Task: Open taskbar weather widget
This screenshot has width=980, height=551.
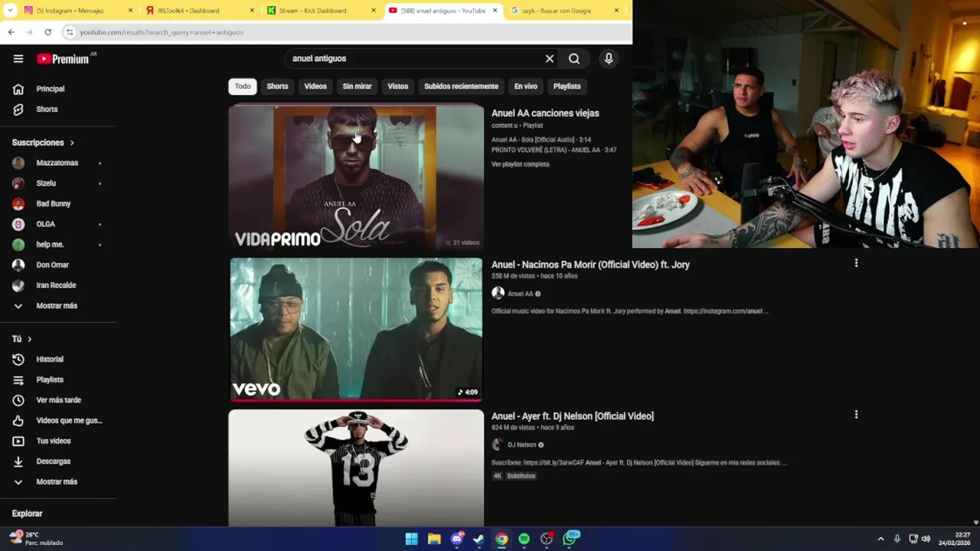Action: (36, 539)
